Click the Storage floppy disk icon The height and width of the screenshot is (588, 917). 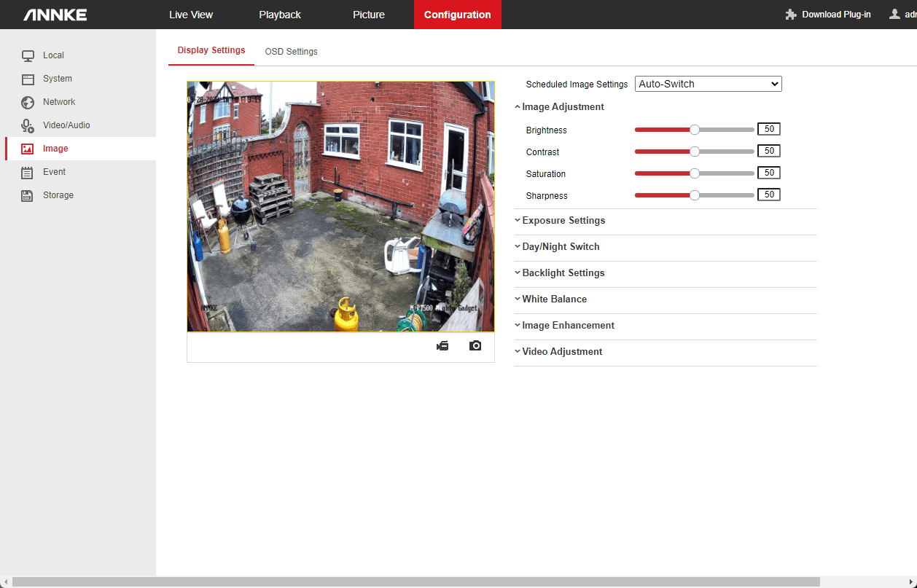[x=28, y=195]
